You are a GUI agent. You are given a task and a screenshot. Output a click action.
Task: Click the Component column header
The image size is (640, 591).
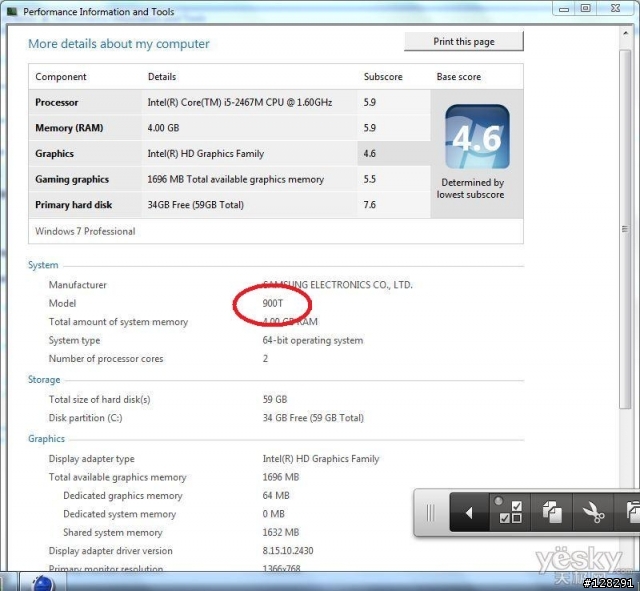click(61, 77)
